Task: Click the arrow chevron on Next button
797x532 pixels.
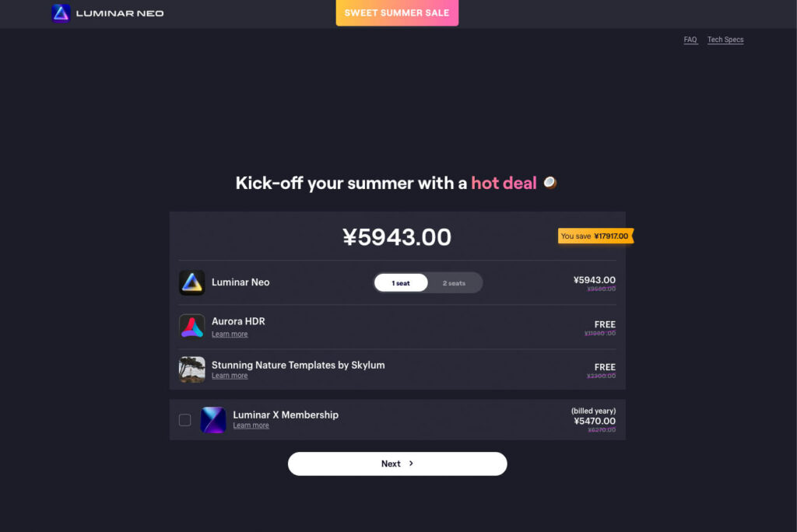Action: click(x=411, y=464)
